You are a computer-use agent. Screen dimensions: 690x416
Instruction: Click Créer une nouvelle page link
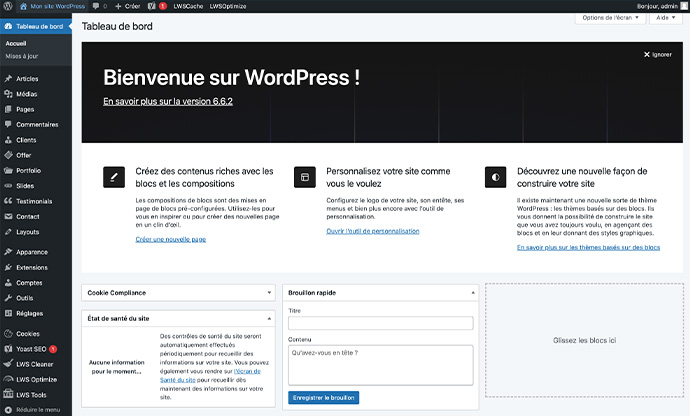pyautogui.click(x=171, y=239)
